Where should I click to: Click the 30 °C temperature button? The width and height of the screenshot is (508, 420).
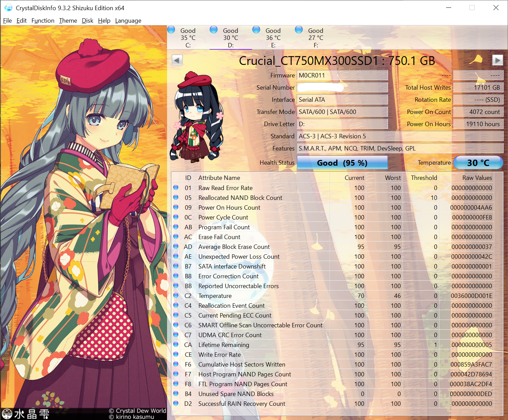pyautogui.click(x=478, y=163)
